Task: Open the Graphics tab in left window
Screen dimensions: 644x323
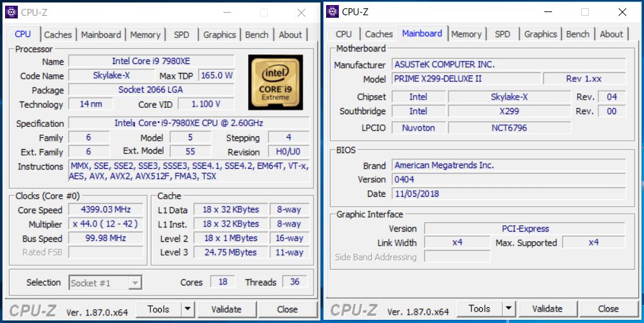Action: (220, 35)
